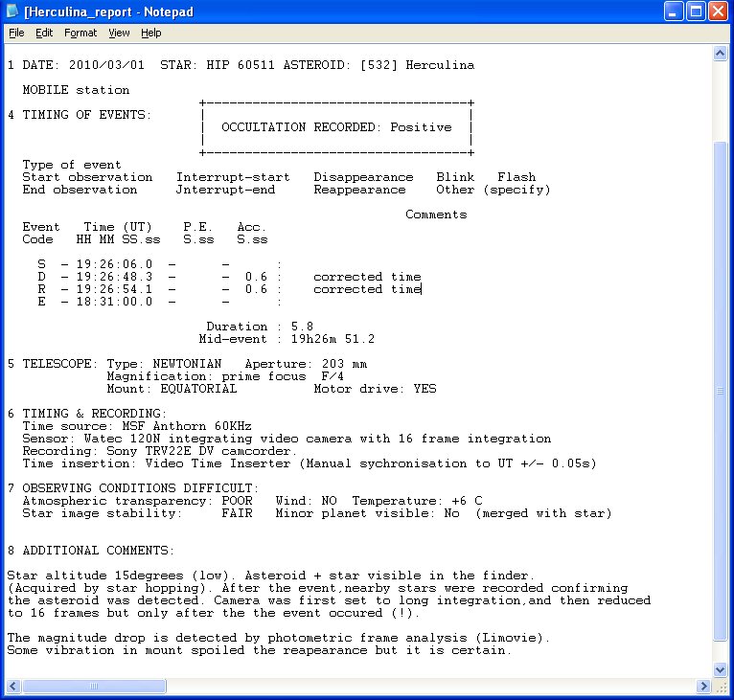Minimize the Notepad window
This screenshot has width=734, height=700.
click(x=674, y=11)
